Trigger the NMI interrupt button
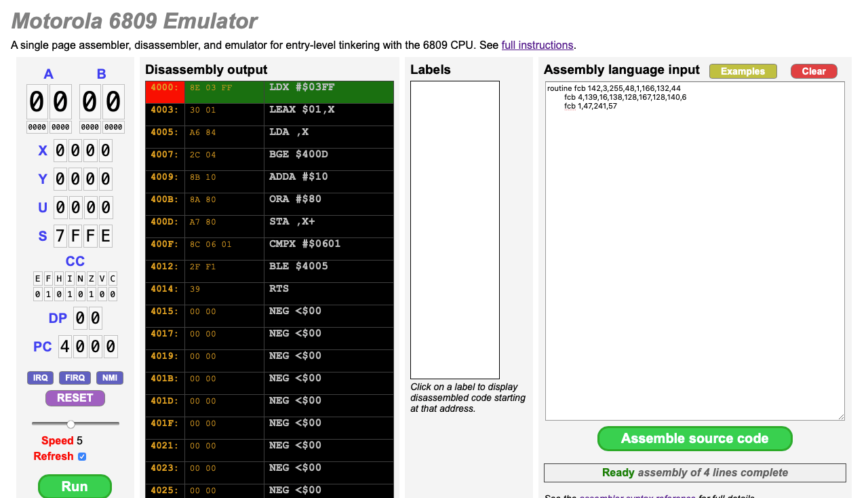This screenshot has height=498, width=868. [x=110, y=378]
